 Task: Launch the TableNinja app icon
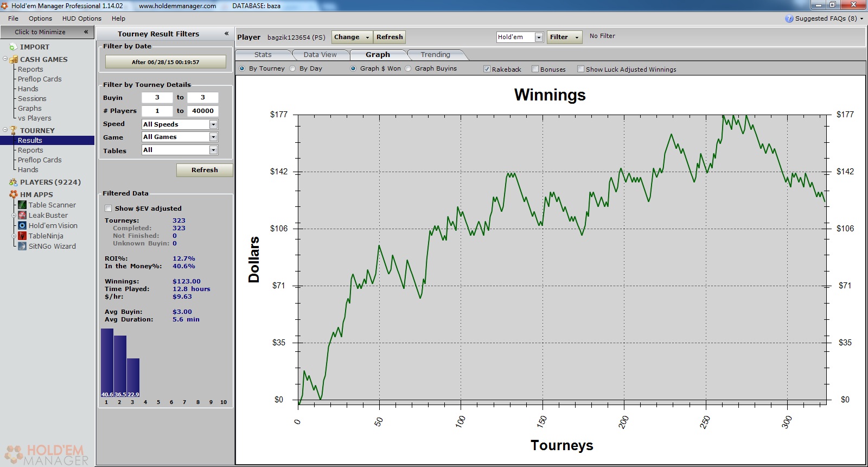(22, 236)
